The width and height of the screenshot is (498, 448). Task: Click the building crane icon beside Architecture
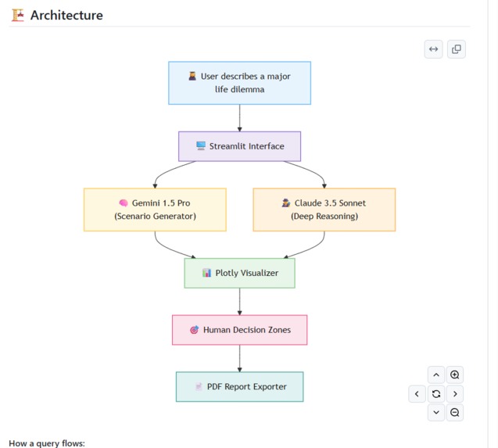(18, 16)
